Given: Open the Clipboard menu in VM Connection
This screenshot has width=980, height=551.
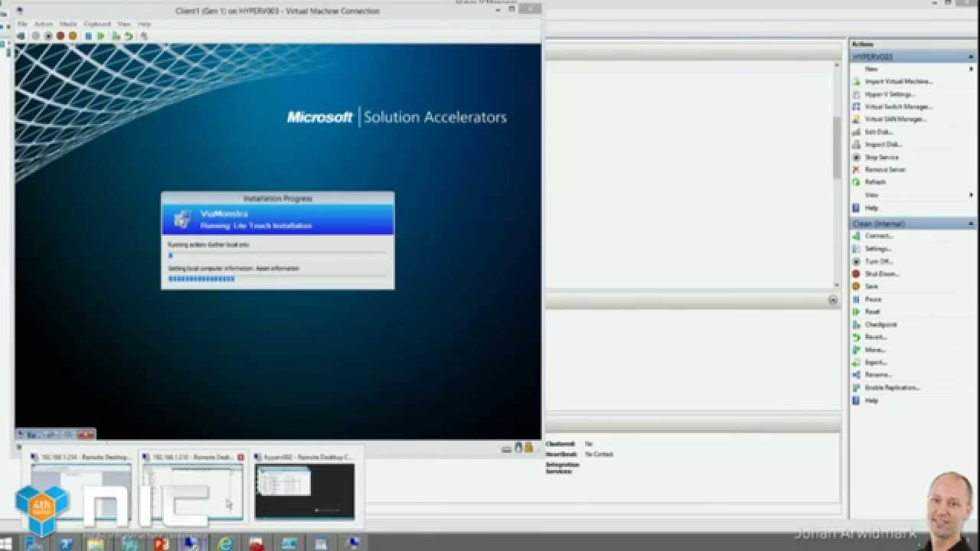Looking at the screenshot, I should [97, 24].
